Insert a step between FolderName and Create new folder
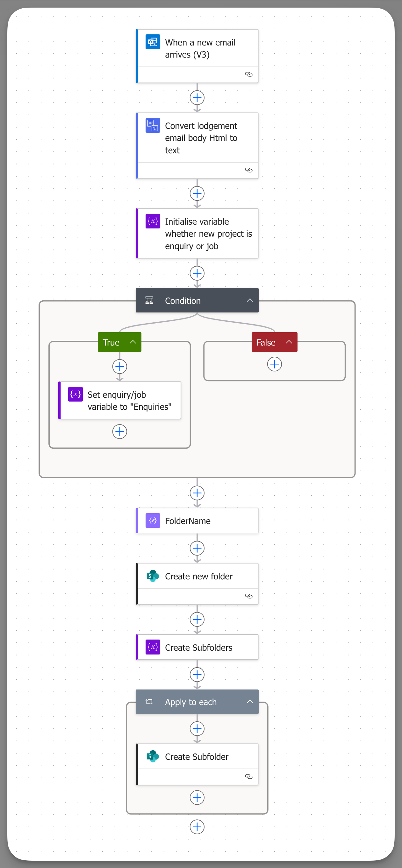The height and width of the screenshot is (868, 402). (x=197, y=548)
